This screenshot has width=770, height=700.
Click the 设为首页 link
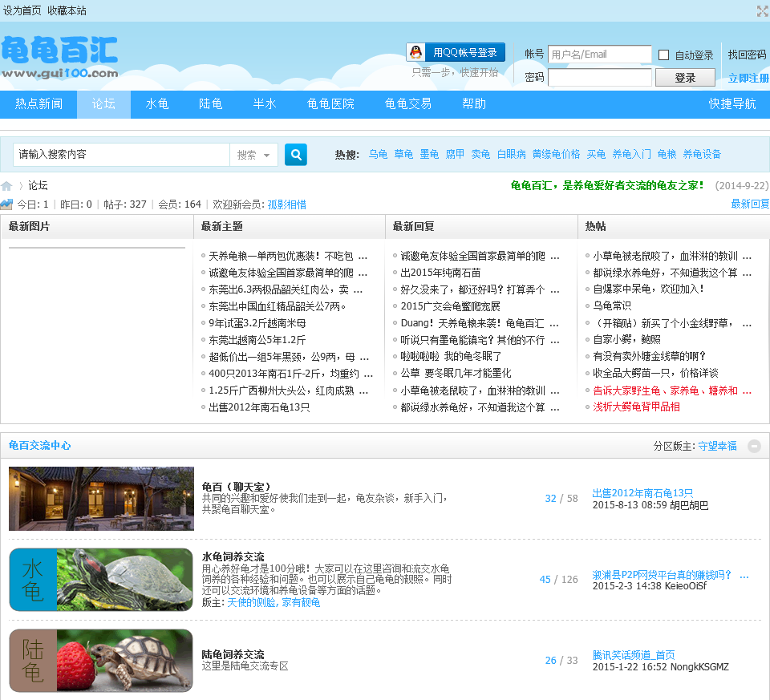point(22,10)
